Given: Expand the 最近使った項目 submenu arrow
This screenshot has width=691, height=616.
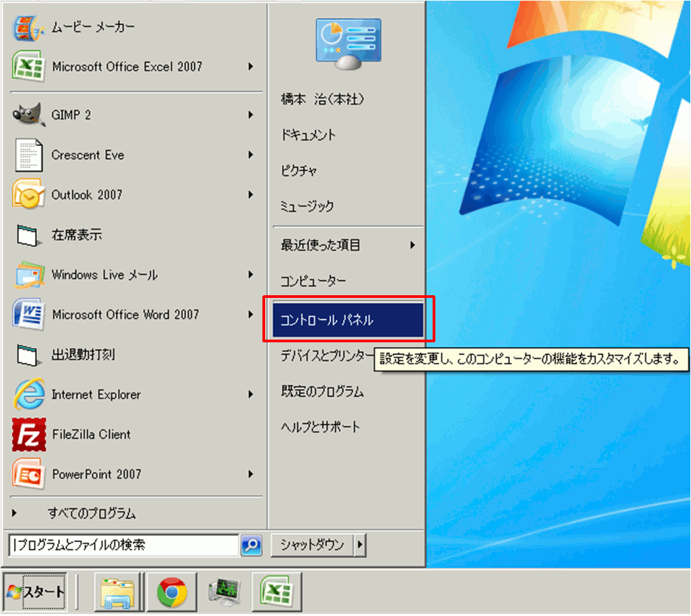Looking at the screenshot, I should 412,245.
